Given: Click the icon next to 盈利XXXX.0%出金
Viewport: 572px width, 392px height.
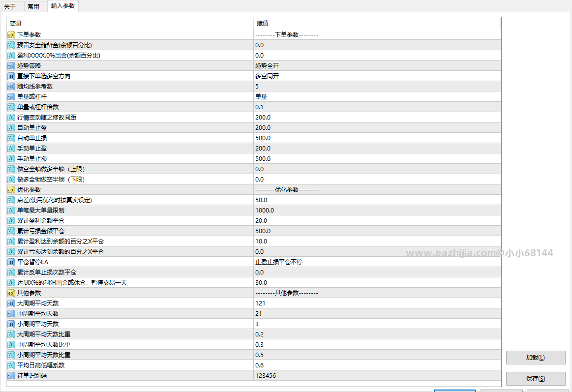Looking at the screenshot, I should (11, 56).
